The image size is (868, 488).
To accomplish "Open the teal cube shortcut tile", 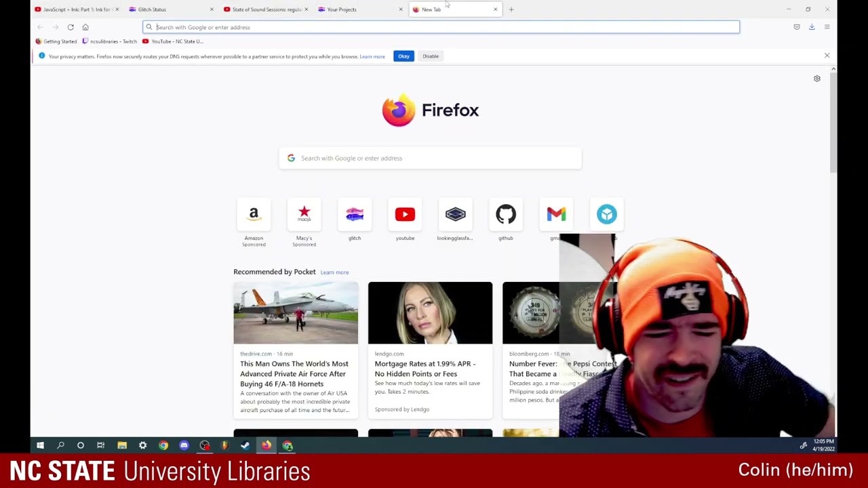I will (606, 214).
